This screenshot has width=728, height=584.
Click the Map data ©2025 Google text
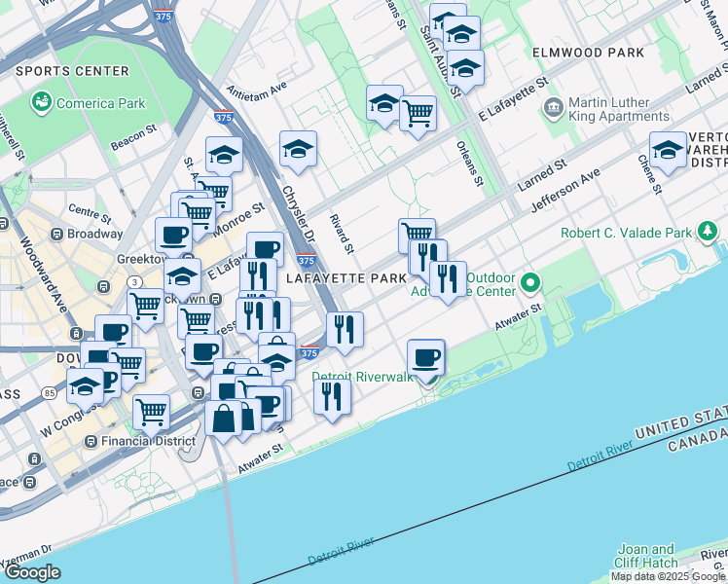pyautogui.click(x=669, y=577)
